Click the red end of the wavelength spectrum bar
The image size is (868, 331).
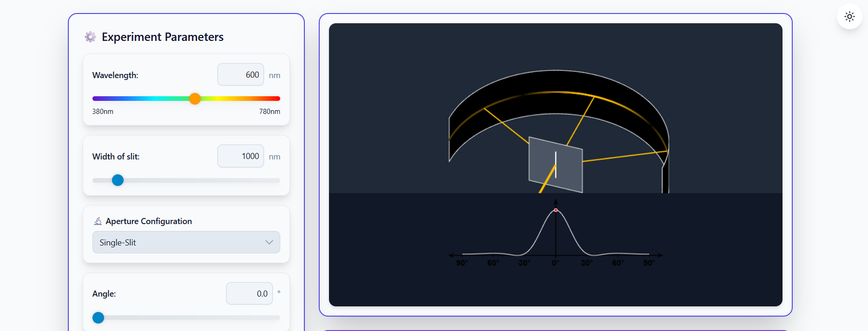tap(277, 99)
